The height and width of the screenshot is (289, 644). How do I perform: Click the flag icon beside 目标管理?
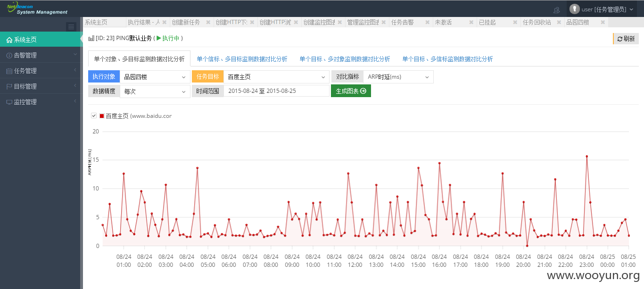(9, 87)
